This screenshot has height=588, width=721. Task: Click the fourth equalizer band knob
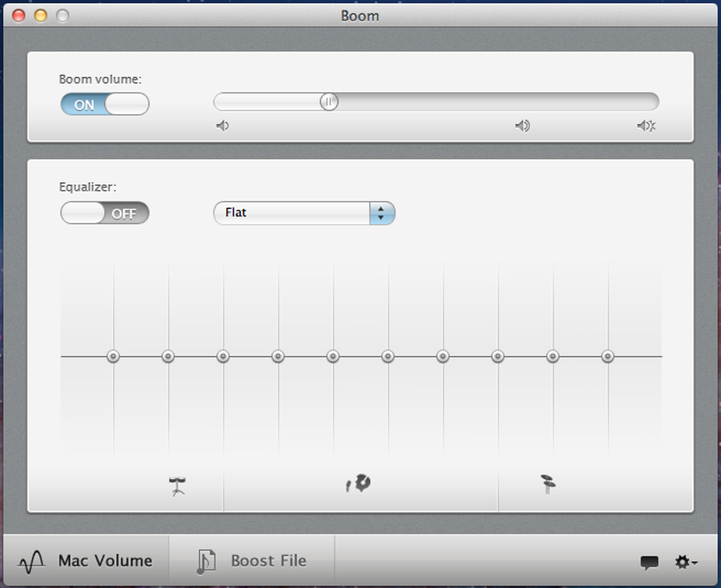pyautogui.click(x=279, y=356)
